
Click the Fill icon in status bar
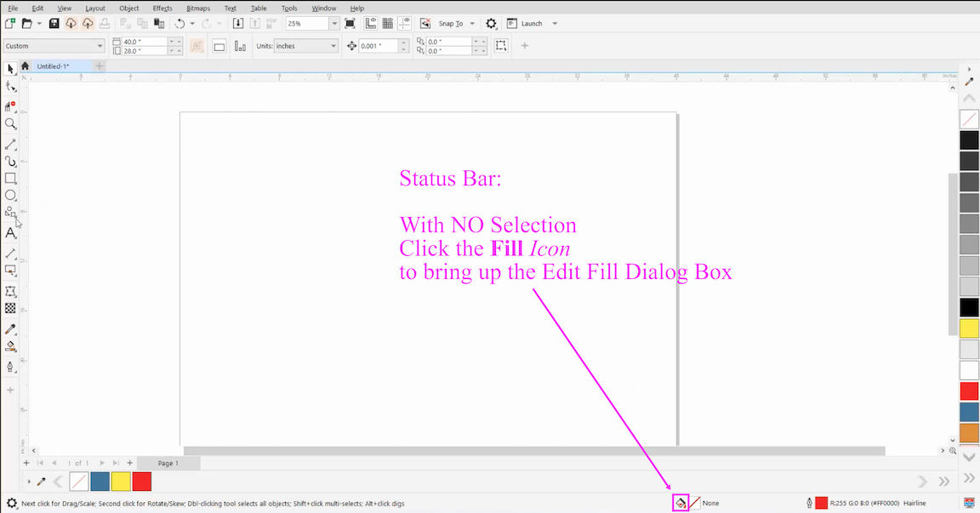(681, 503)
